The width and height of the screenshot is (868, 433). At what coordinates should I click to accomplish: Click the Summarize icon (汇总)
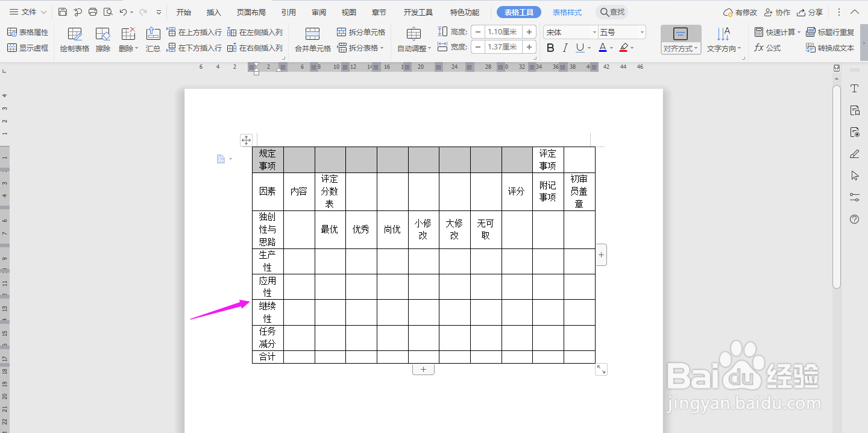click(x=153, y=40)
